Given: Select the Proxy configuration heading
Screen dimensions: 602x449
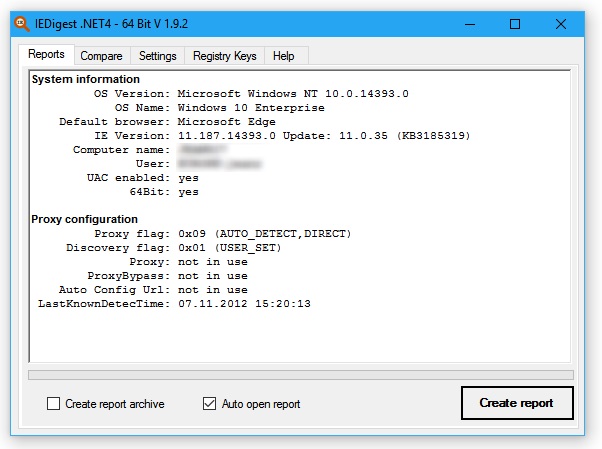Looking at the screenshot, I should tap(84, 219).
